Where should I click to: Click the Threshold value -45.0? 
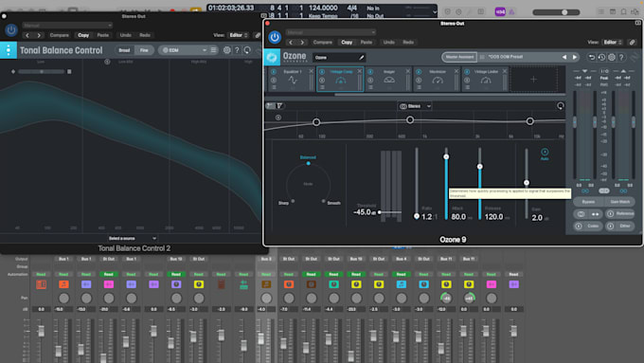[x=362, y=212]
